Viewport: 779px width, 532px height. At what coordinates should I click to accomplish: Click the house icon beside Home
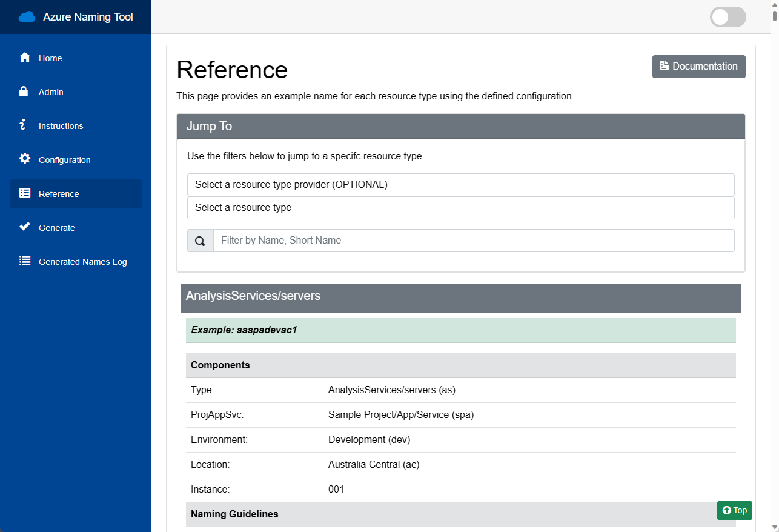click(x=24, y=57)
